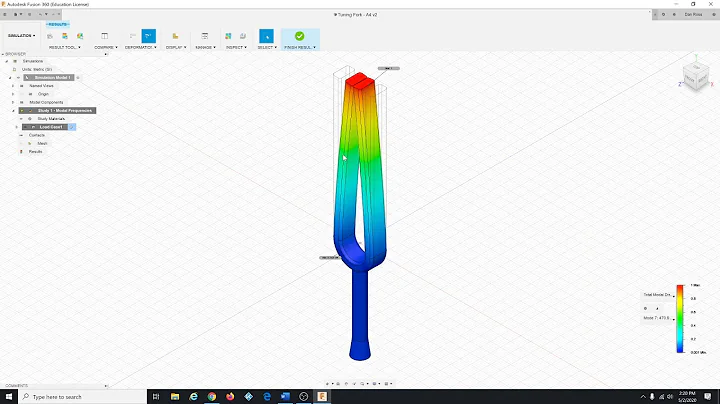Open Firefox from taskbar
Viewport: 720px width, 404px height.
tap(230, 397)
